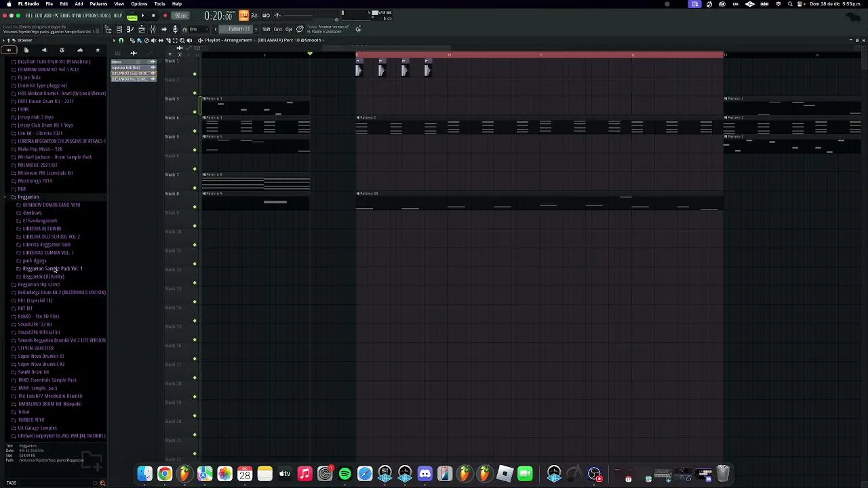Click the green playhead marker on the timeline
The image size is (868, 488).
click(310, 54)
